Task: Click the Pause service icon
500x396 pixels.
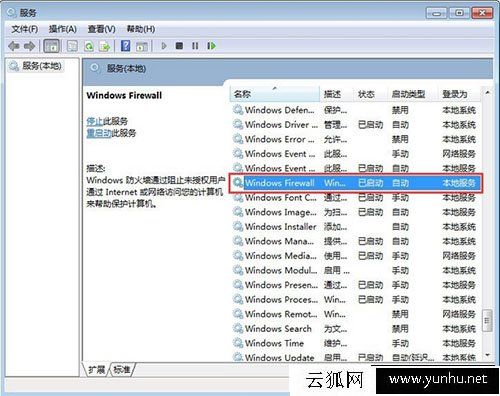Action: pyautogui.click(x=195, y=46)
